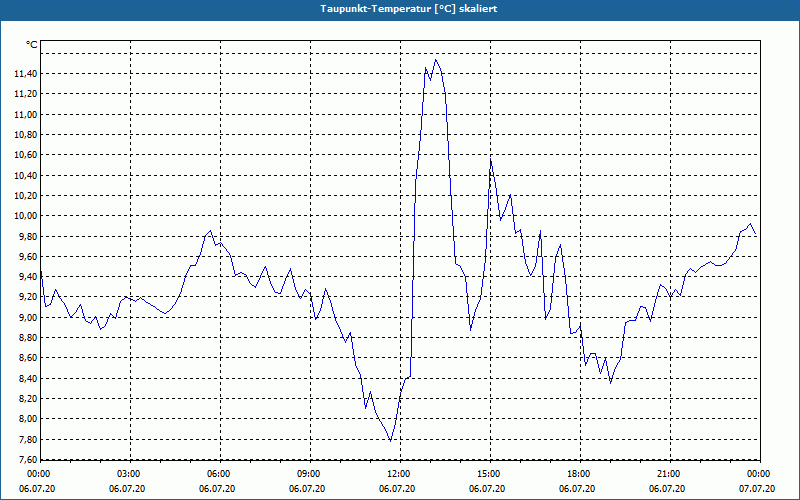Click the 10,40 y-axis value

pos(26,176)
